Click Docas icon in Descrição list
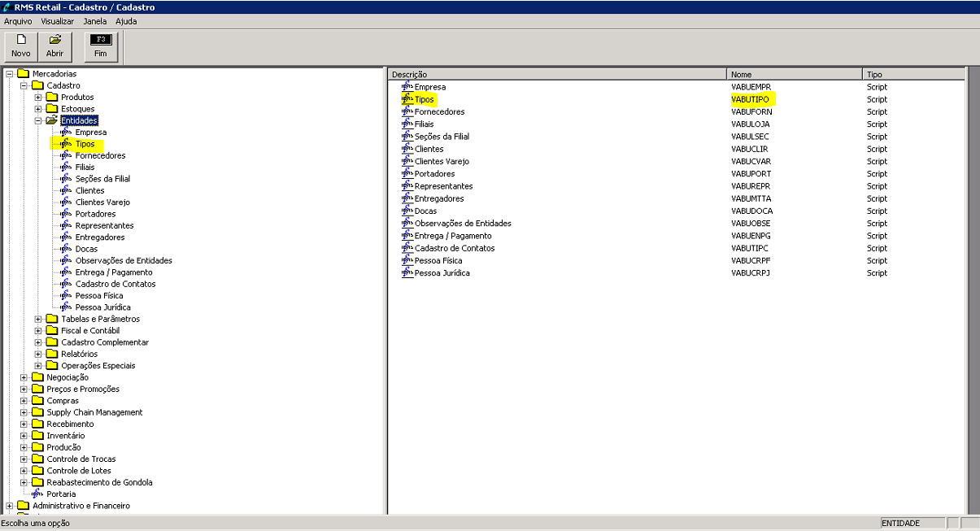This screenshot has height=531, width=980. pos(407,211)
